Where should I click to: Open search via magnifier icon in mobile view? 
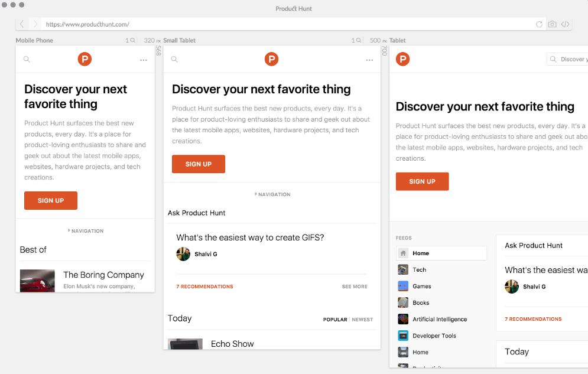(x=26, y=59)
